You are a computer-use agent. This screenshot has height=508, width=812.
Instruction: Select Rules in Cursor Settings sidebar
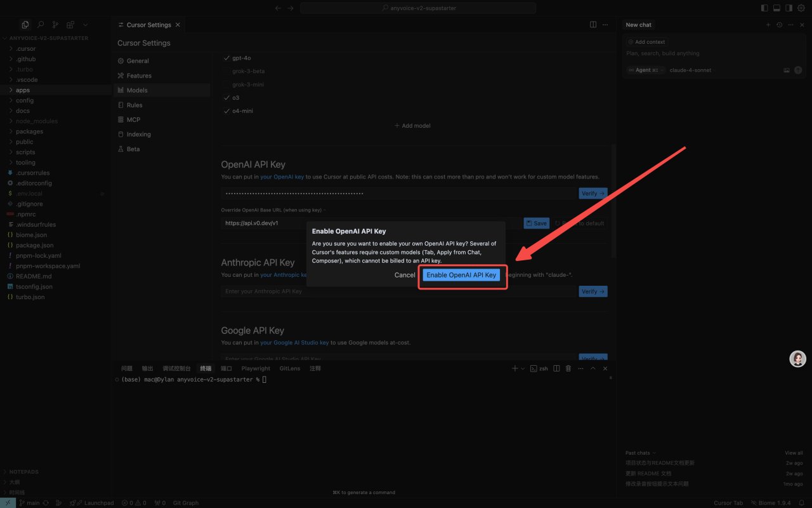click(134, 105)
